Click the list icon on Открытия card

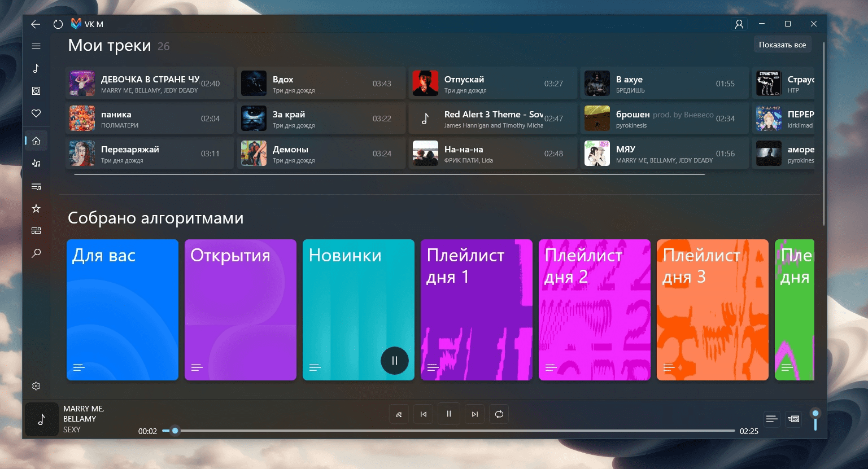pos(197,367)
